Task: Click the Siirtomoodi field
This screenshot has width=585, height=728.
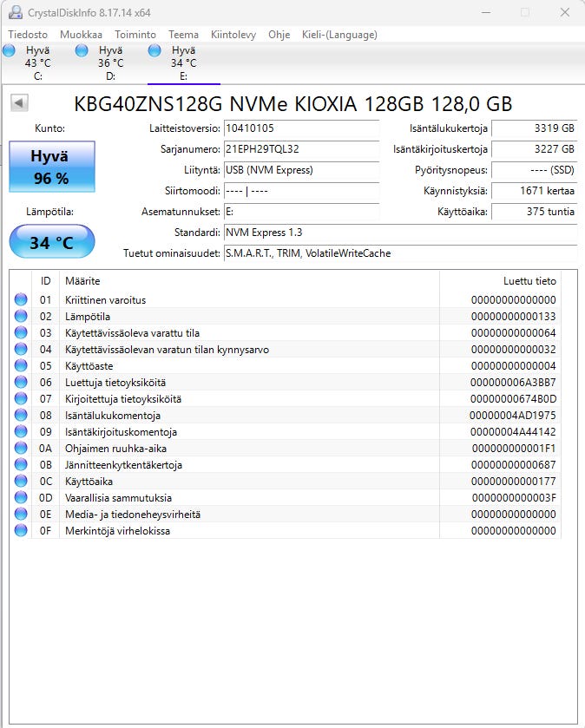Action: 301,191
